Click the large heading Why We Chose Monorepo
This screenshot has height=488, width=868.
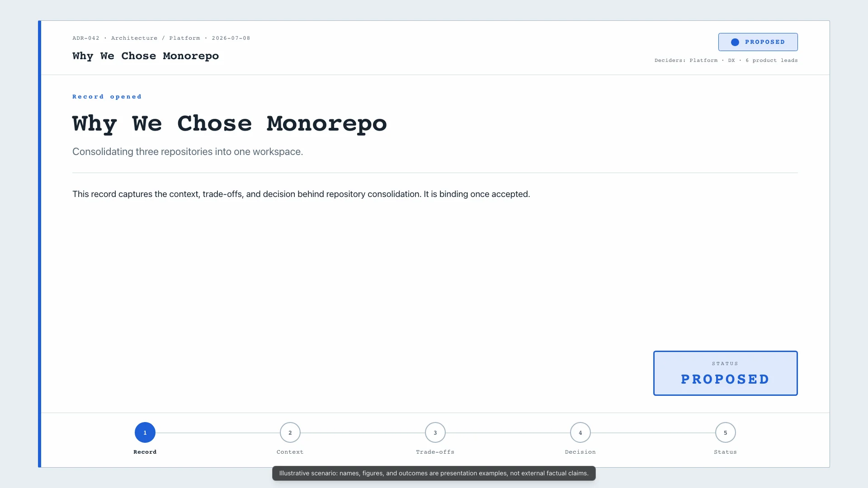[230, 123]
